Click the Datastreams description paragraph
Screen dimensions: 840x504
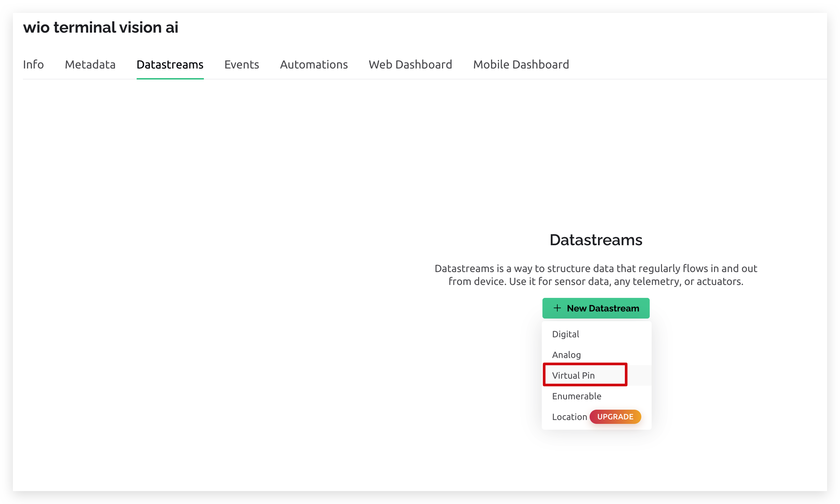tap(596, 275)
